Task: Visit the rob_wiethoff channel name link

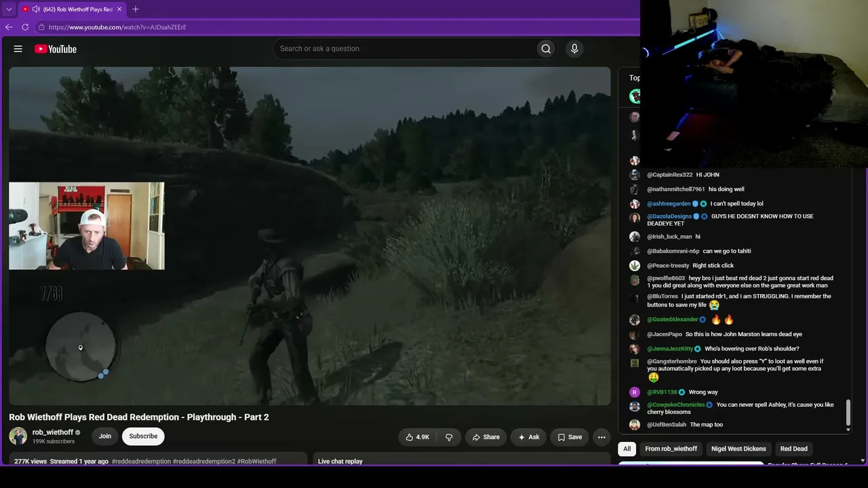Action: point(53,432)
